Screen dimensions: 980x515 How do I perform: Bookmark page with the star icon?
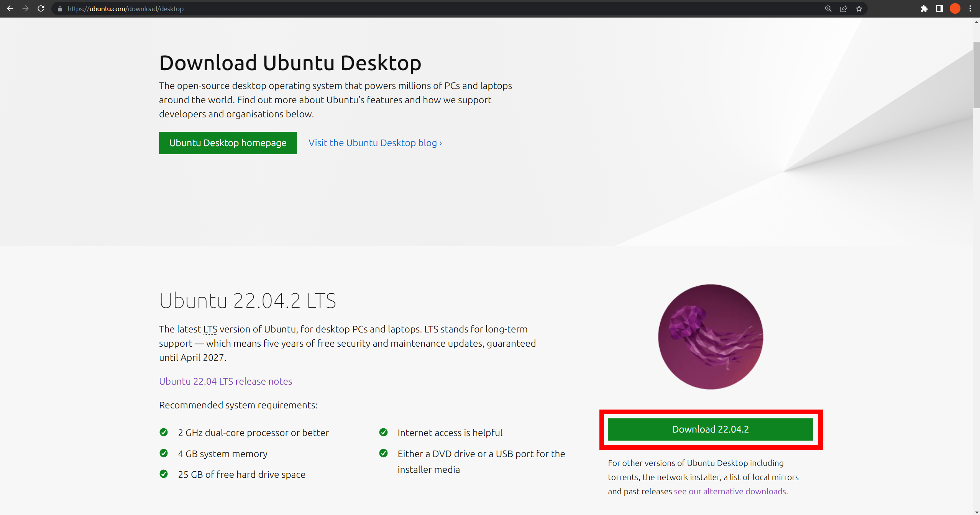tap(859, 9)
